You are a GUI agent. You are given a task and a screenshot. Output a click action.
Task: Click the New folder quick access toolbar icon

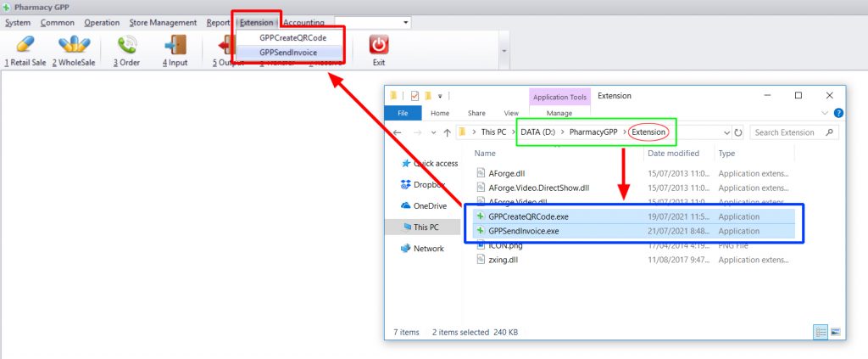click(x=428, y=95)
